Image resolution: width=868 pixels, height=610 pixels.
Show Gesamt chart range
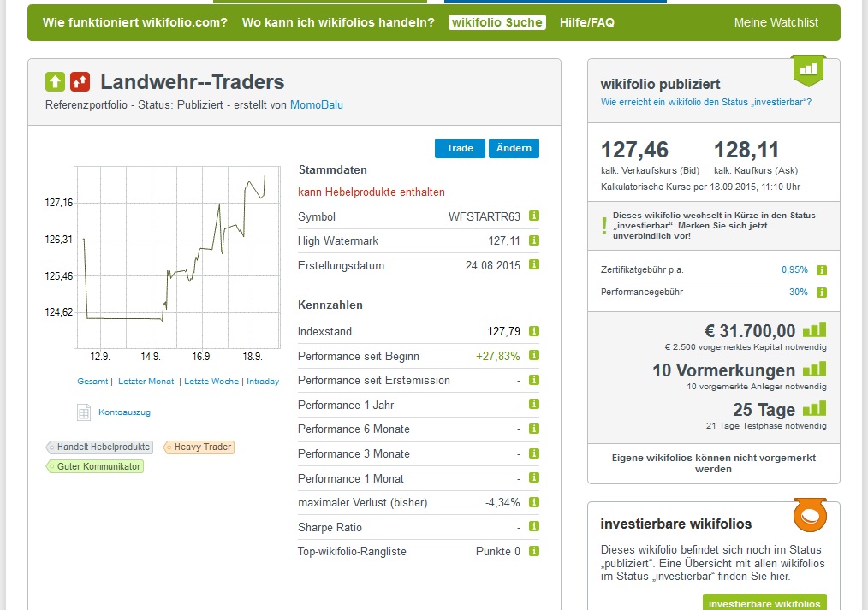(x=92, y=382)
